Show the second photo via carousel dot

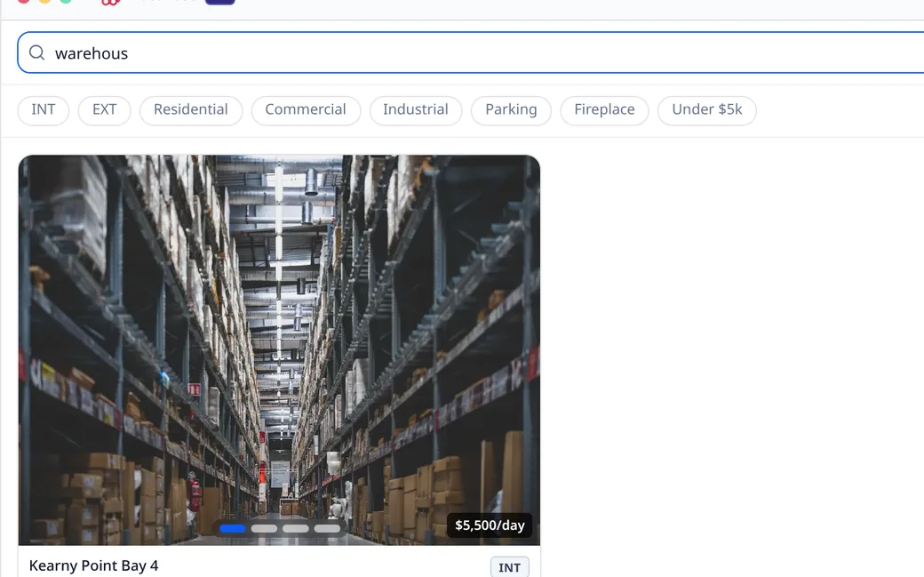tap(264, 529)
